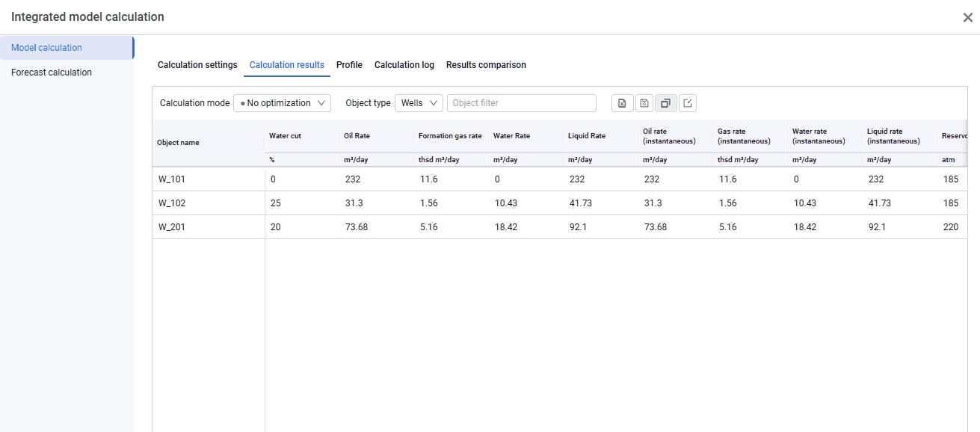Click the % unit under Water cut
The width and height of the screenshot is (980, 432).
[272, 160]
